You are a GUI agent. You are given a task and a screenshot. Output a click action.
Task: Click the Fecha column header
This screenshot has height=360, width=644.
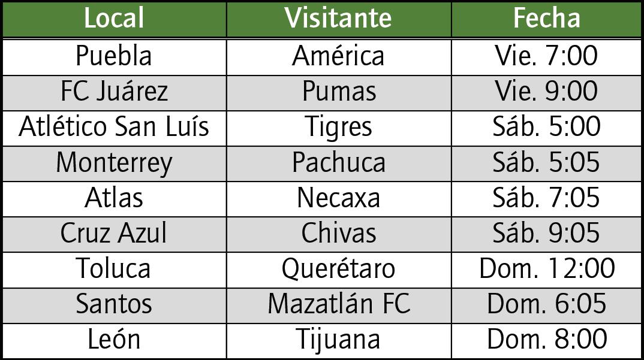pos(546,19)
